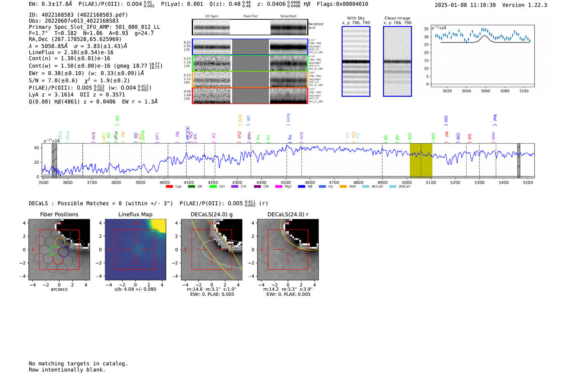The image size is (576, 392).
Task: Click the orange fiber circle in Fiber Positions
Action: (x=60, y=243)
